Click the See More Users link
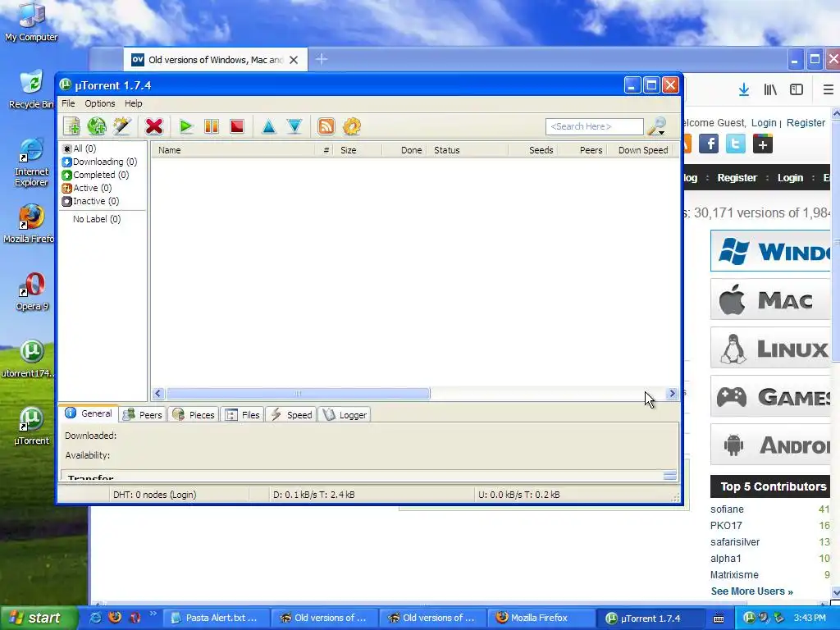840x630 pixels. [x=751, y=591]
